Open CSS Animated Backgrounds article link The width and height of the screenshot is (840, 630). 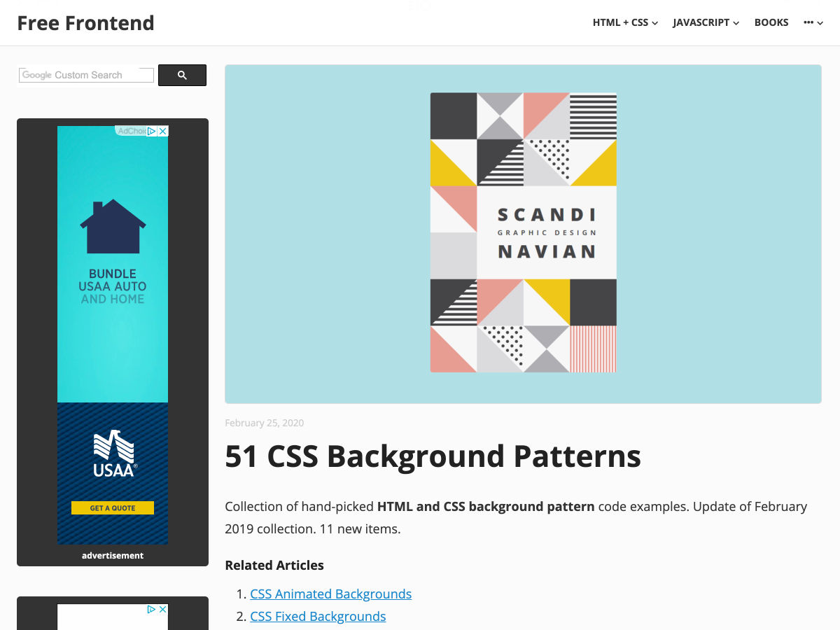point(330,594)
